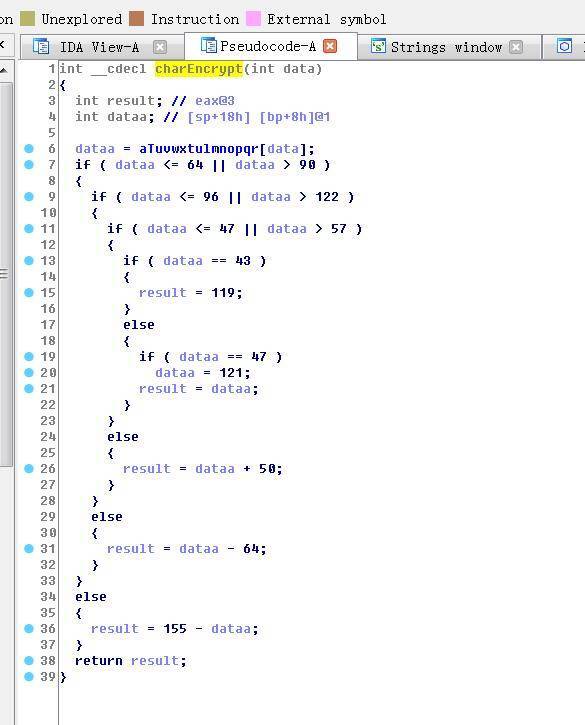Click the 'return result;' line
Viewport: 585px width, 725px height.
click(x=131, y=661)
